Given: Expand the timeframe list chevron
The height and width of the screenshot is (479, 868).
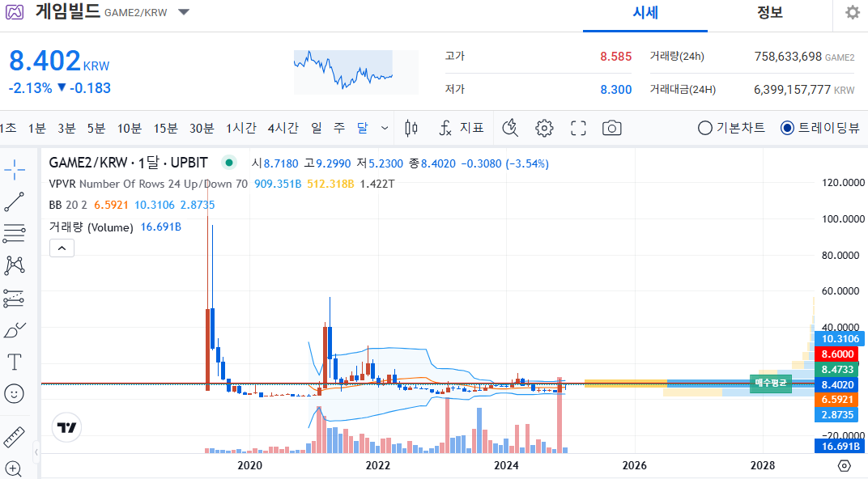Looking at the screenshot, I should [385, 129].
